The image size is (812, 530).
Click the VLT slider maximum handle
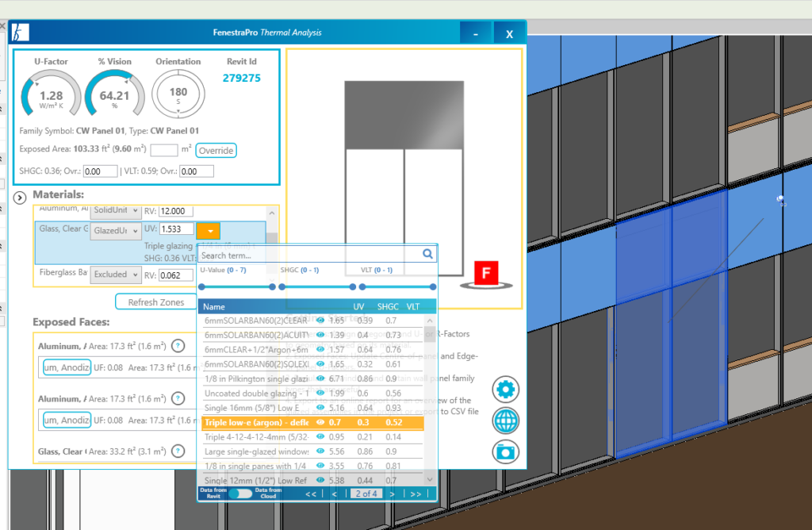point(433,286)
